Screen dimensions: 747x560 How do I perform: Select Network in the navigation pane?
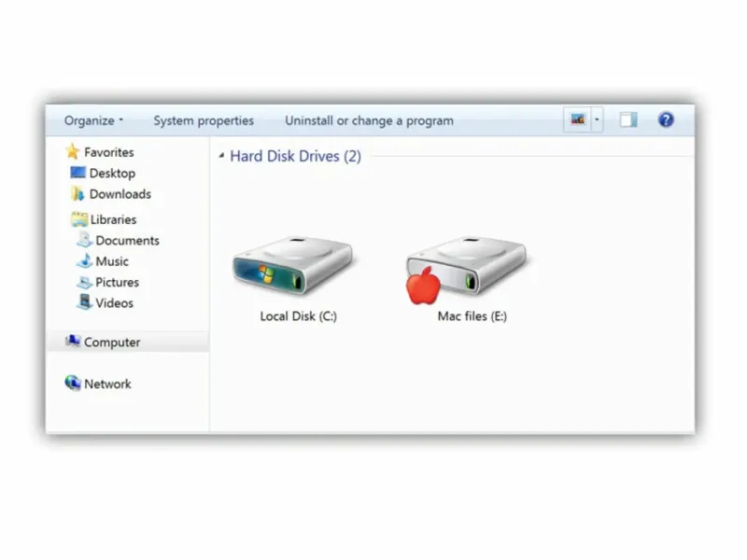pos(107,384)
